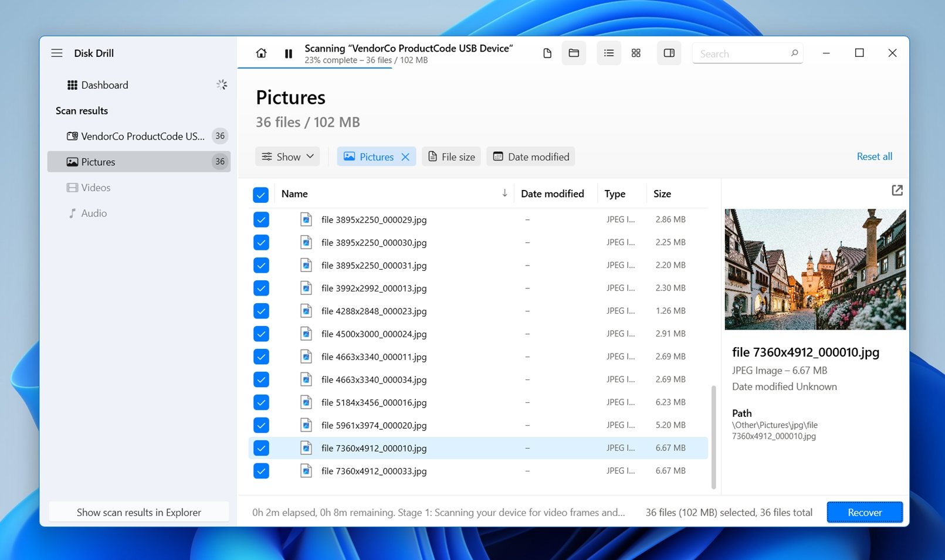Go to the Home screen icon
The height and width of the screenshot is (560, 945).
pyautogui.click(x=261, y=53)
